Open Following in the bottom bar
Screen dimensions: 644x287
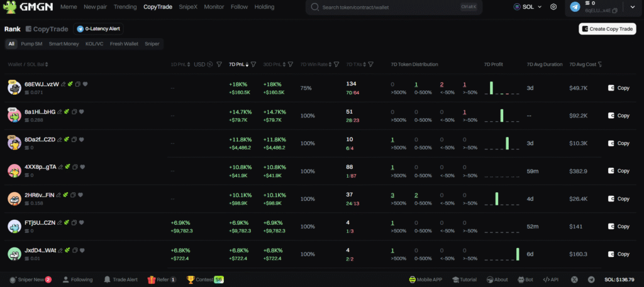[x=77, y=279]
